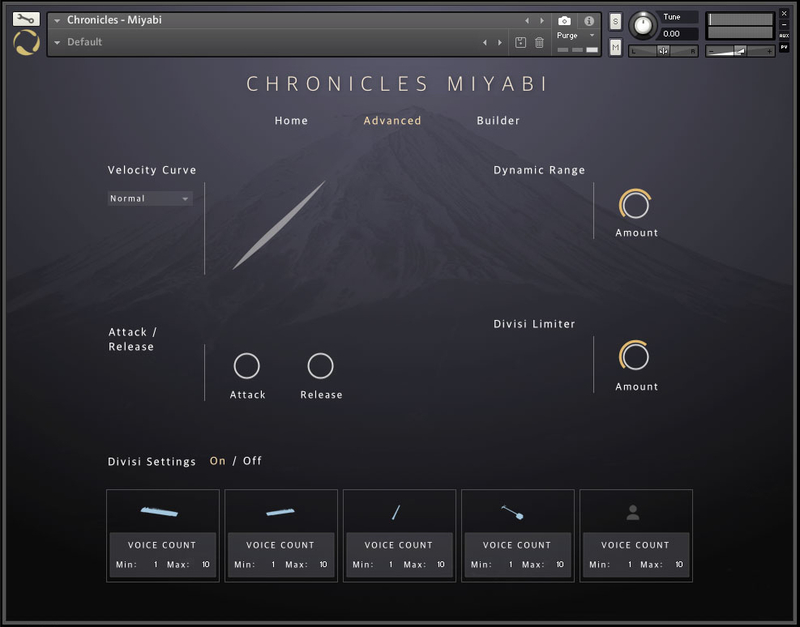Click the Dynamic Range Amount knob
Screen dimensions: 800x627
coord(635,205)
